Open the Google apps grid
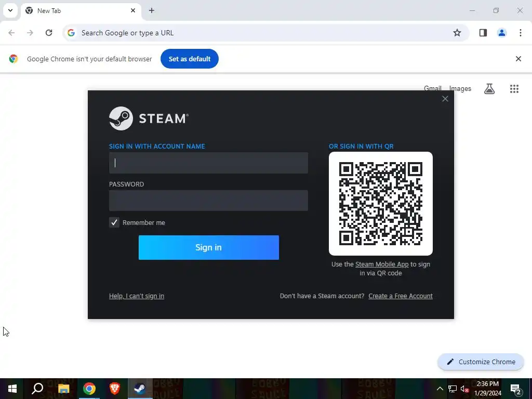 tap(514, 89)
